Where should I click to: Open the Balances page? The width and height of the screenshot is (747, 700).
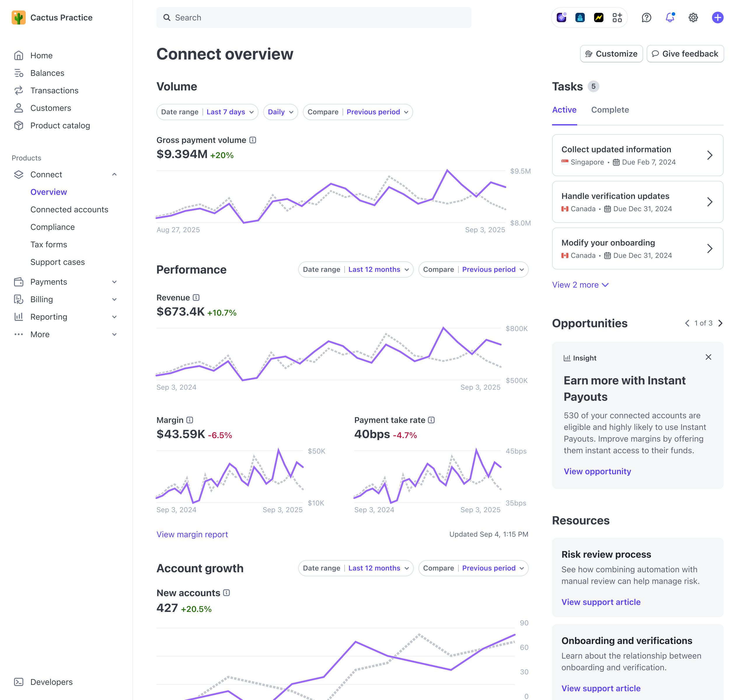(x=47, y=73)
